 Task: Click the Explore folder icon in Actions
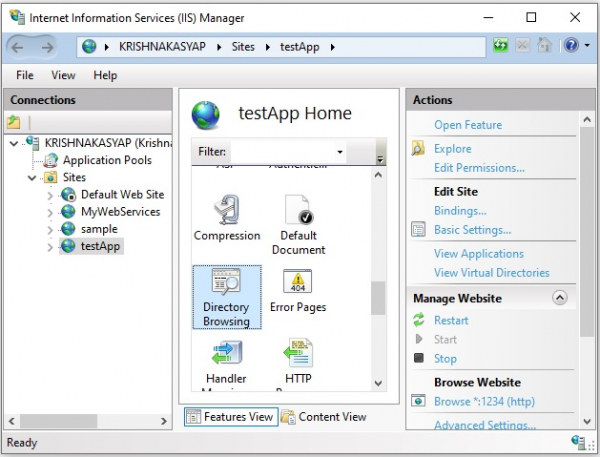(418, 149)
